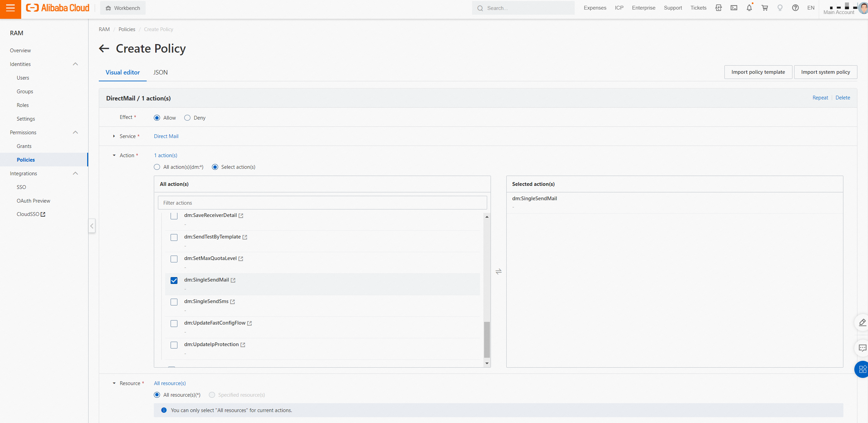Click the lightbulb tips icon

pos(780,8)
